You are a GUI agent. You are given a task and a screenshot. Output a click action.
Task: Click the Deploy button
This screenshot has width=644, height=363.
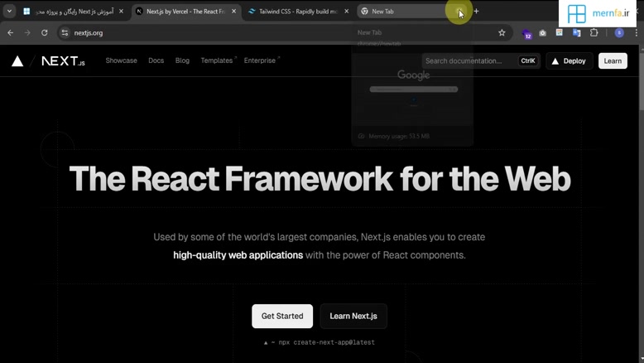(x=569, y=60)
